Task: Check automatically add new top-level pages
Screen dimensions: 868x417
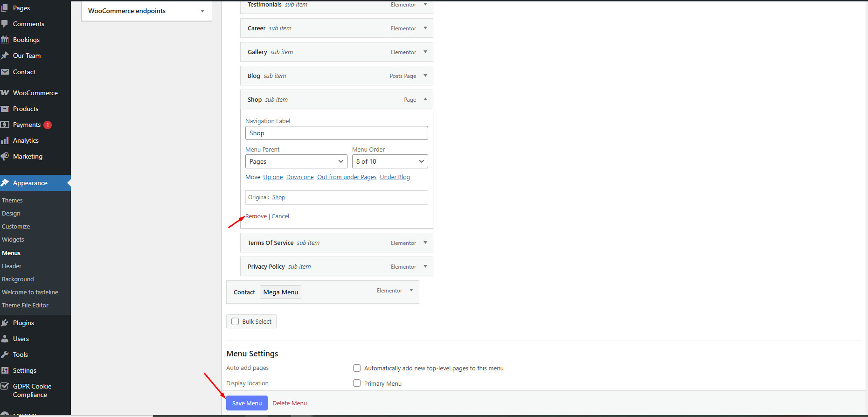Action: (x=357, y=368)
